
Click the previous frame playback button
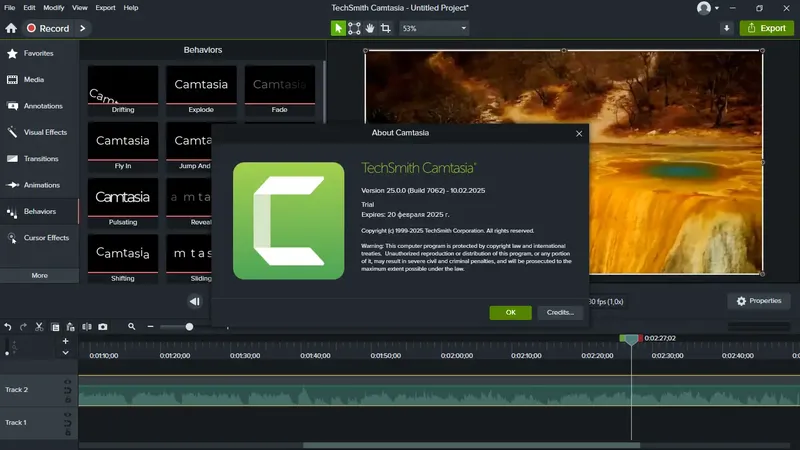[x=194, y=302]
